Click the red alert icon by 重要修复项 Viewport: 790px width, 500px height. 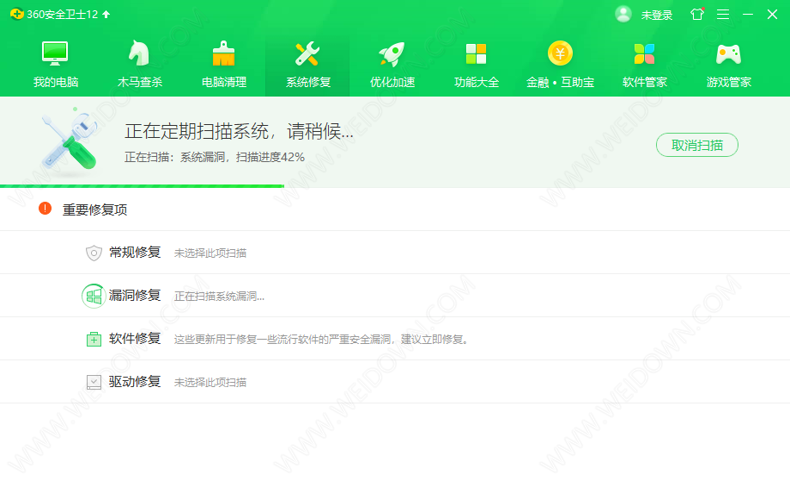click(45, 208)
